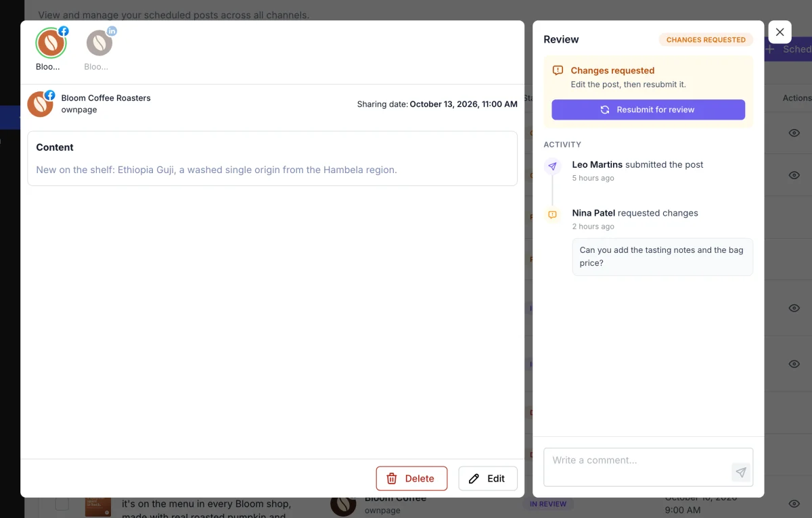Image resolution: width=812 pixels, height=518 pixels.
Task: Click the Ethiopia Guji post content text
Action: coord(217,170)
